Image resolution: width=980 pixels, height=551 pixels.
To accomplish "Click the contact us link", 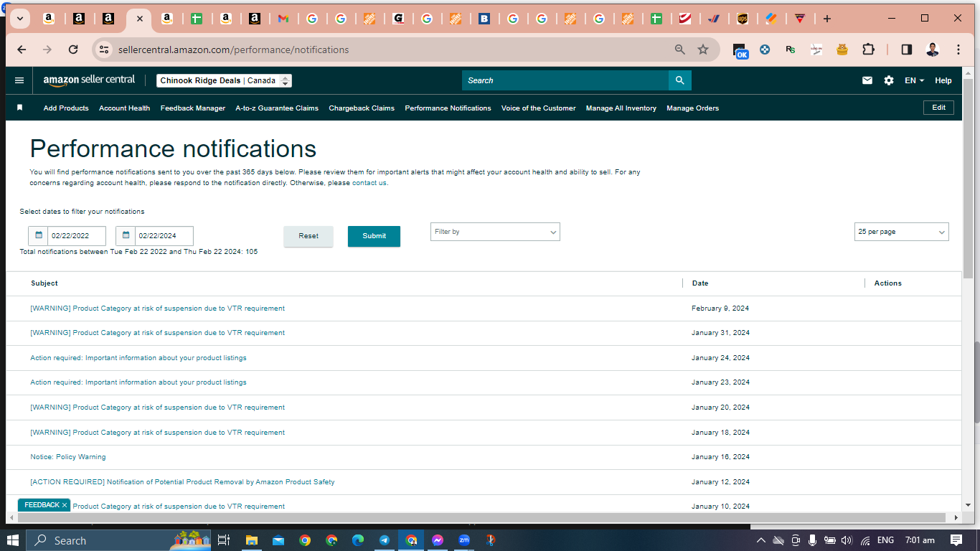I will [369, 183].
